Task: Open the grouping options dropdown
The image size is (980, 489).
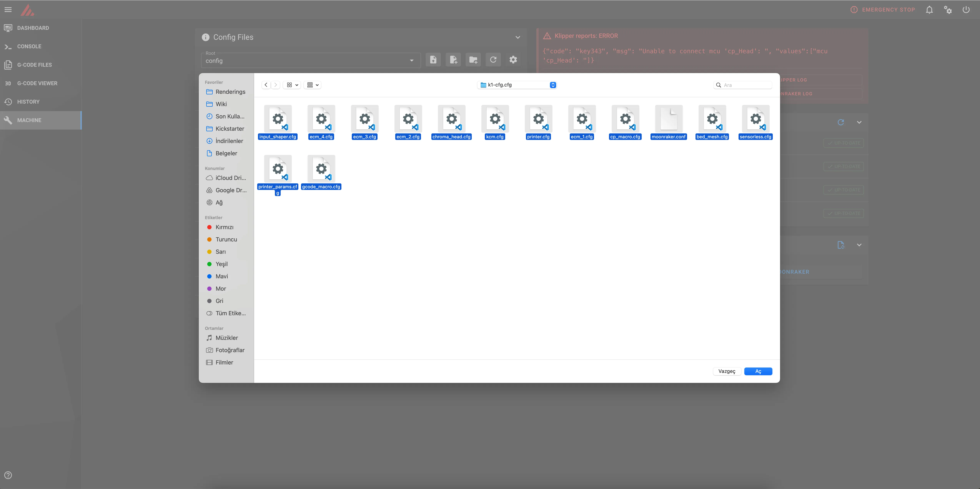Action: [313, 85]
